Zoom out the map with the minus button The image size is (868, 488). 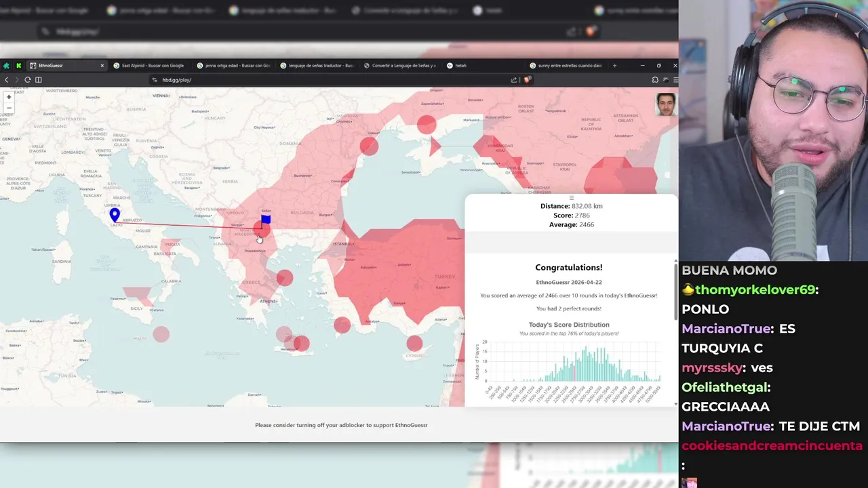click(9, 108)
